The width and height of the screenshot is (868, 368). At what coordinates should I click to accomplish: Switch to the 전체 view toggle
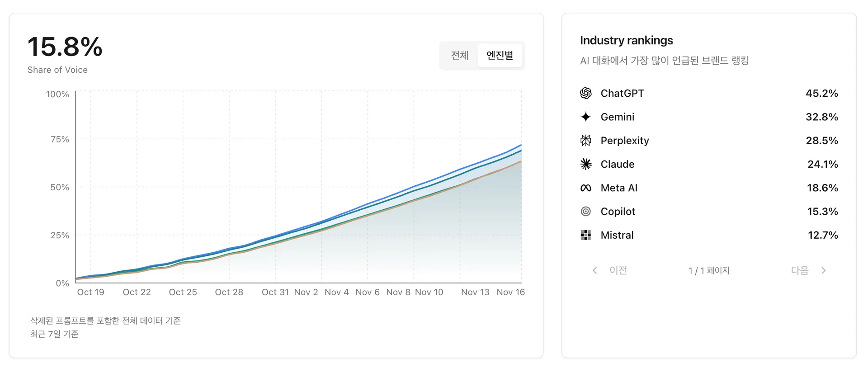[x=459, y=55]
